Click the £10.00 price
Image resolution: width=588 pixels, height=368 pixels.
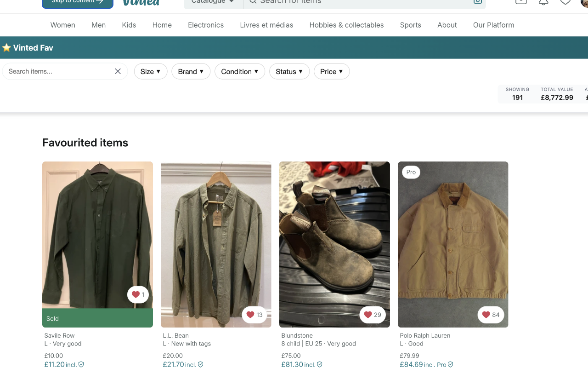(54, 356)
